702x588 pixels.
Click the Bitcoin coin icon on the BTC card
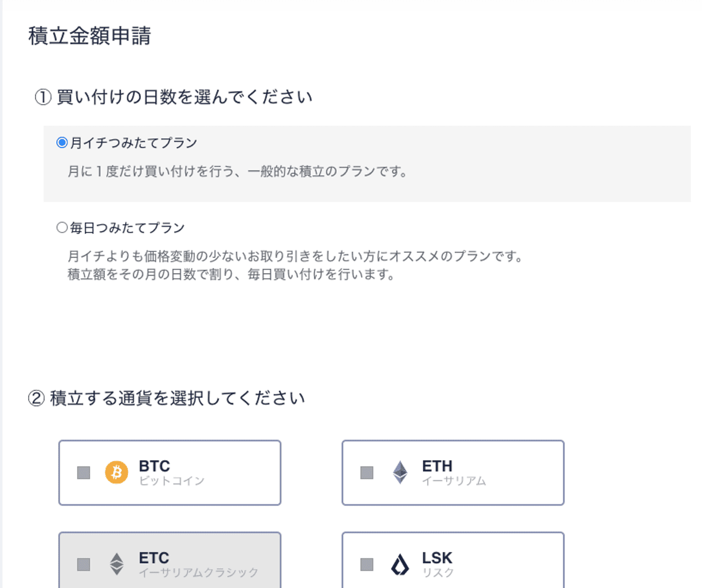click(x=117, y=473)
